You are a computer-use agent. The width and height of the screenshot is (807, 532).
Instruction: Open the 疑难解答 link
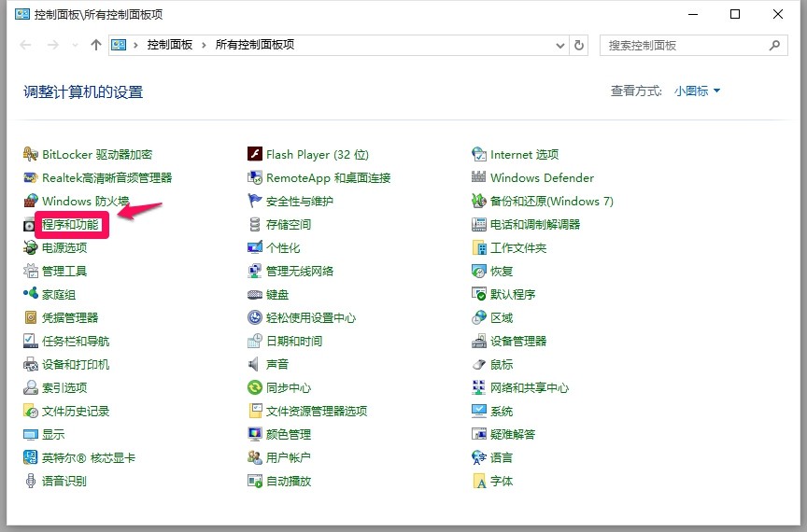coord(513,434)
